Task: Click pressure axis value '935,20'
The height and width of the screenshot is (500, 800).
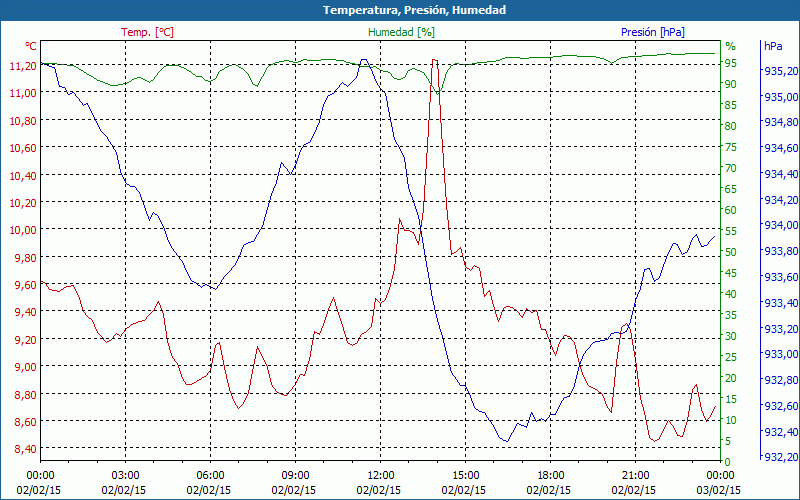Action: point(781,71)
